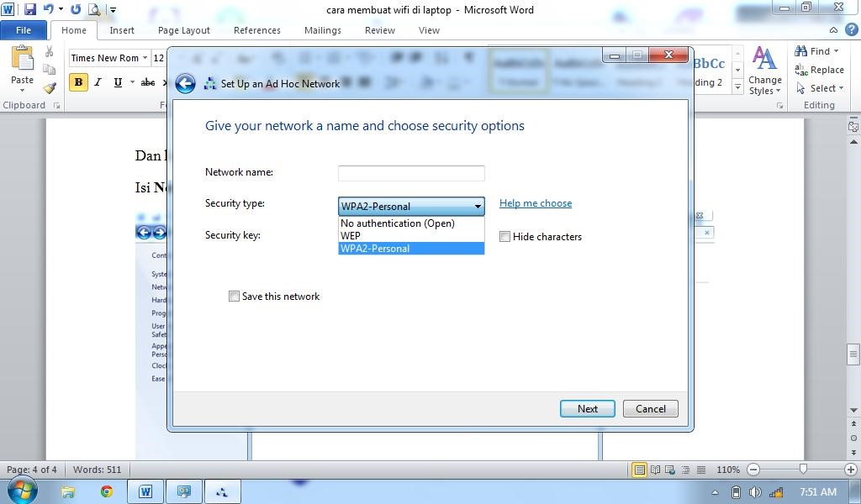861x504 pixels.
Task: Zoom in with plus button
Action: pyautogui.click(x=851, y=470)
